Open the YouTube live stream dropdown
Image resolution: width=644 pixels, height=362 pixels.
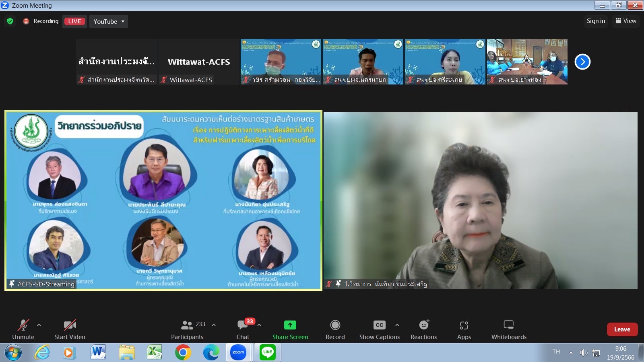coord(109,21)
